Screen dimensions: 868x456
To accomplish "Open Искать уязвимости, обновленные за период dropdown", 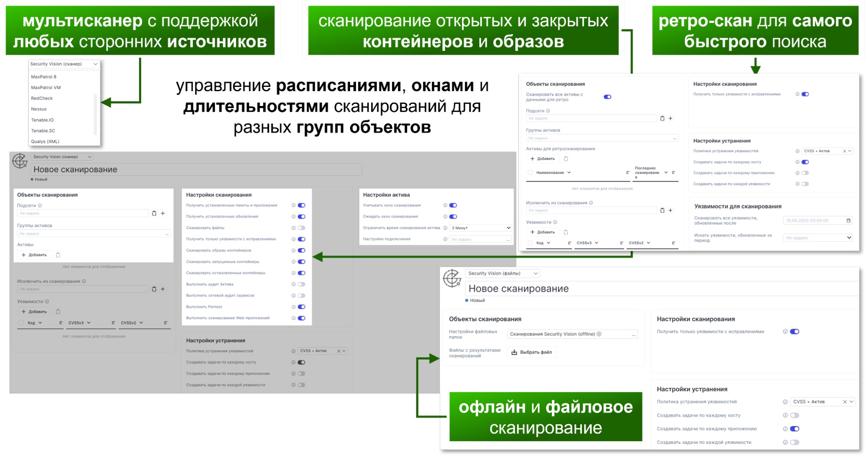I will (x=818, y=238).
